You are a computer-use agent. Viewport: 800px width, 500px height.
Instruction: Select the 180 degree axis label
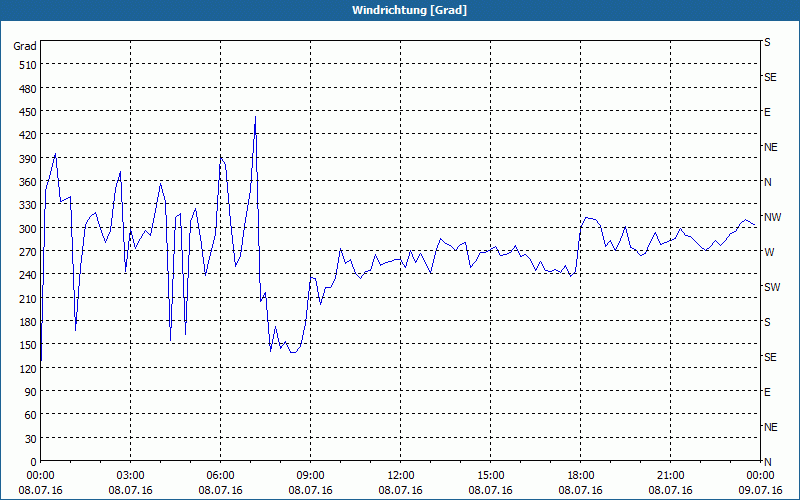click(29, 322)
